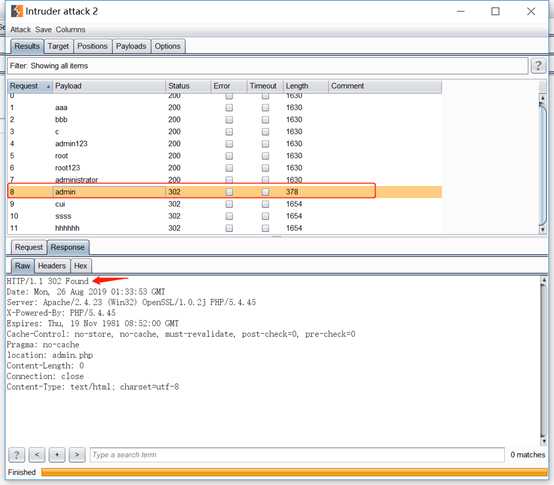Image resolution: width=554 pixels, height=485 pixels.
Task: Switch to the Headers response tab
Action: click(52, 266)
